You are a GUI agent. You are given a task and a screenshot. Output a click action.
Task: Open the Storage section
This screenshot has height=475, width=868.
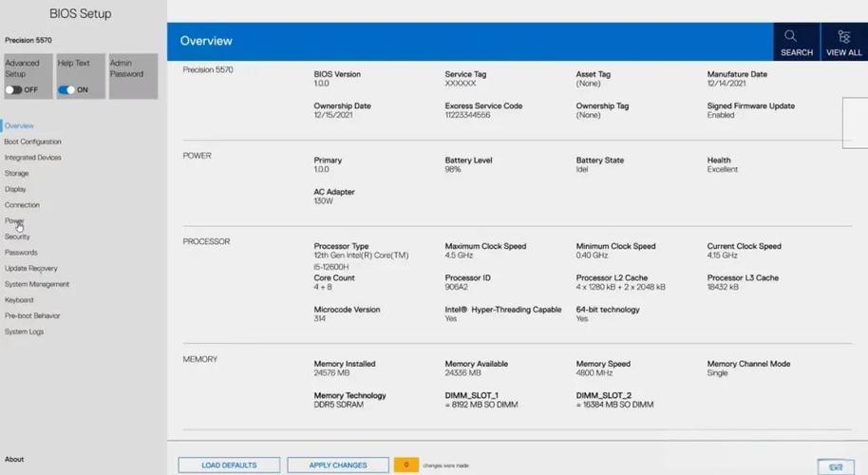point(16,174)
